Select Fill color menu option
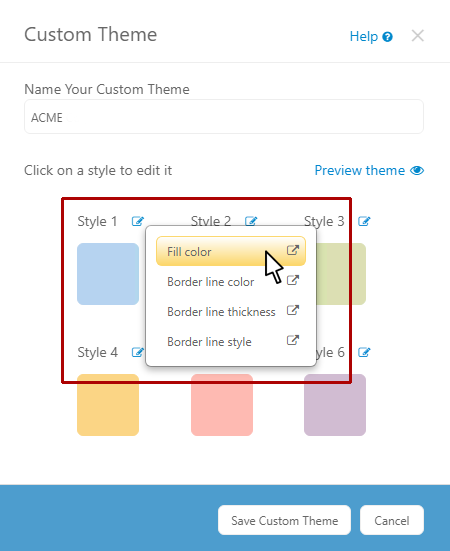Image resolution: width=450 pixels, height=551 pixels. pos(231,251)
